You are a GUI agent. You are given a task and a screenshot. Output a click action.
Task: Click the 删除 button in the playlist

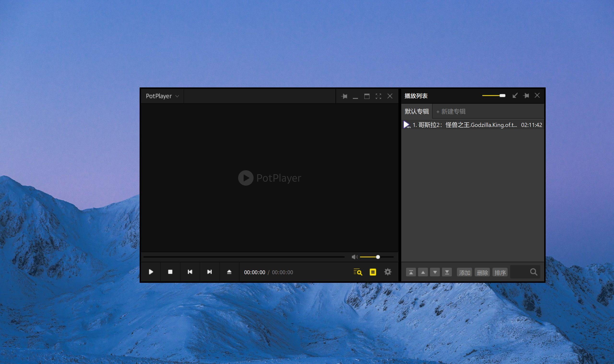point(482,273)
